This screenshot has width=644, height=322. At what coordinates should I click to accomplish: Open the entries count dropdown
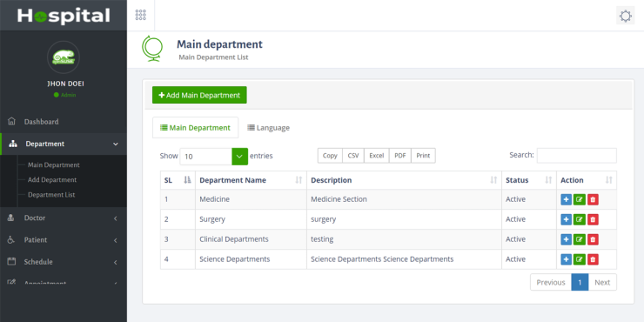point(213,157)
